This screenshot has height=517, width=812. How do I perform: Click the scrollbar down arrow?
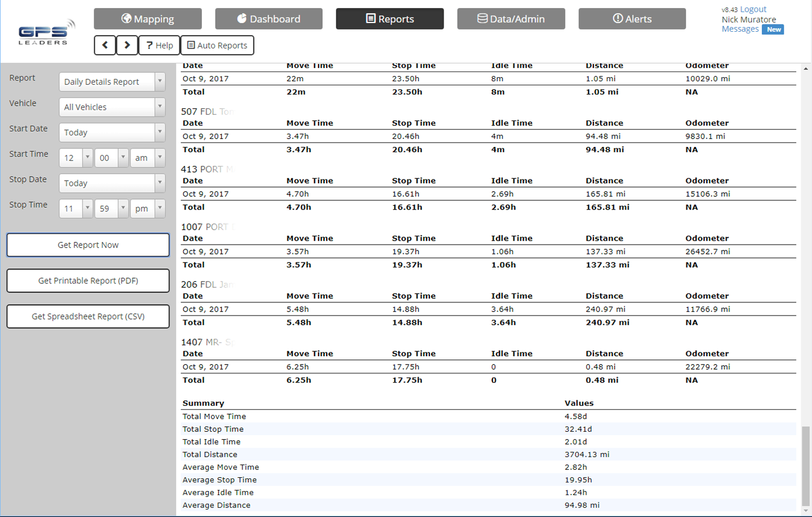click(806, 511)
